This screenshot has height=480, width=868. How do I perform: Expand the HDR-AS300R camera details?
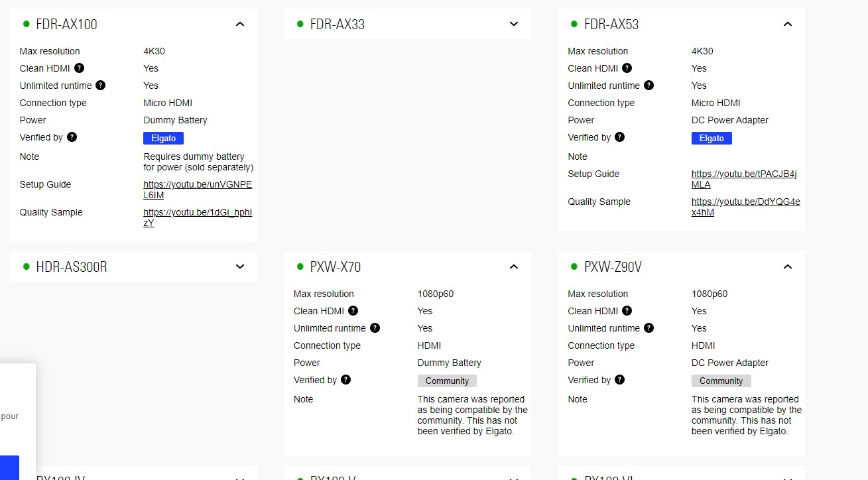(x=240, y=267)
